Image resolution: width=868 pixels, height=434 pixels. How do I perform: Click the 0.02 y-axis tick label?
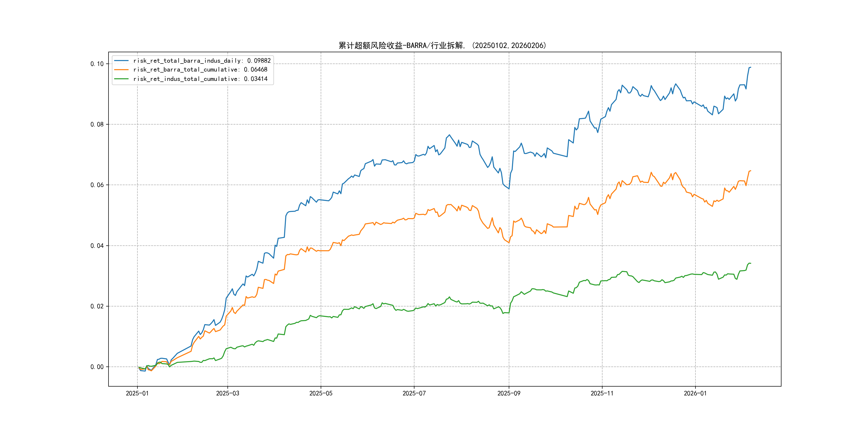pos(97,306)
